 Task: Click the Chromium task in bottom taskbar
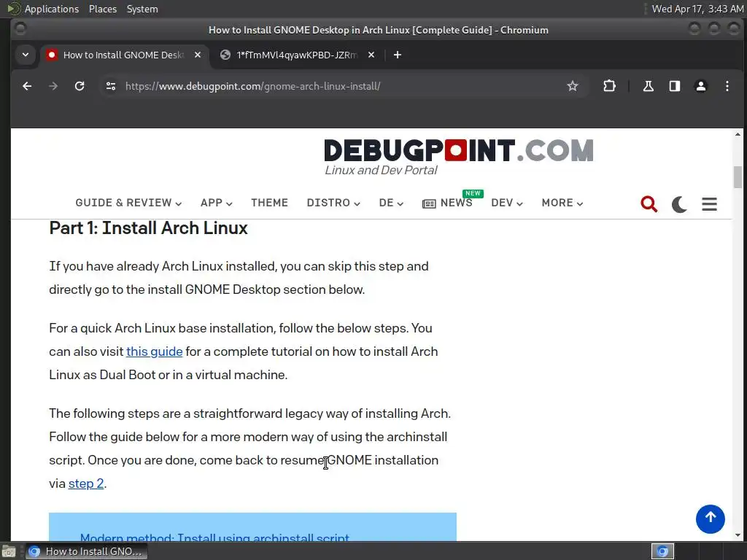pos(86,551)
